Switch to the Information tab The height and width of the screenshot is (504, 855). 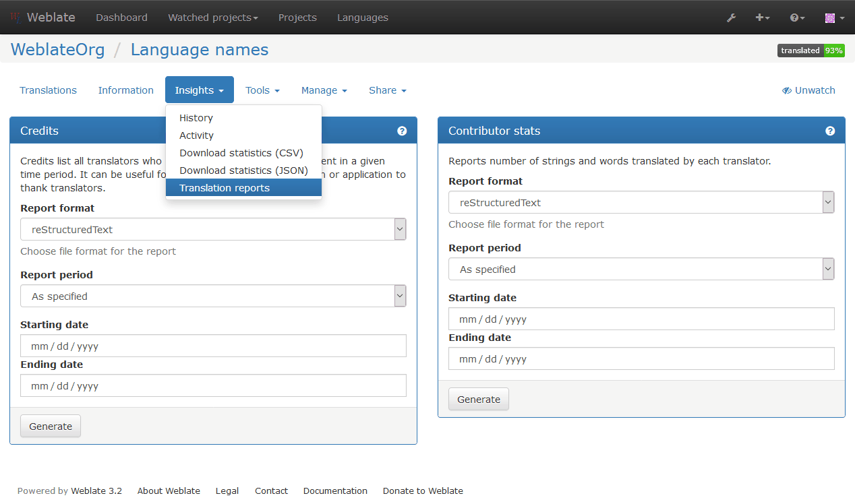(126, 90)
